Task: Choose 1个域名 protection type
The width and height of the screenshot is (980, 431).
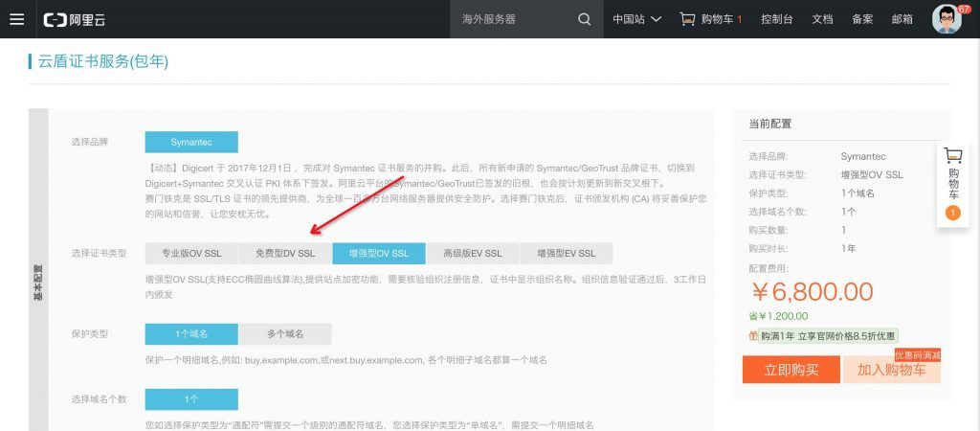Action: tap(191, 334)
